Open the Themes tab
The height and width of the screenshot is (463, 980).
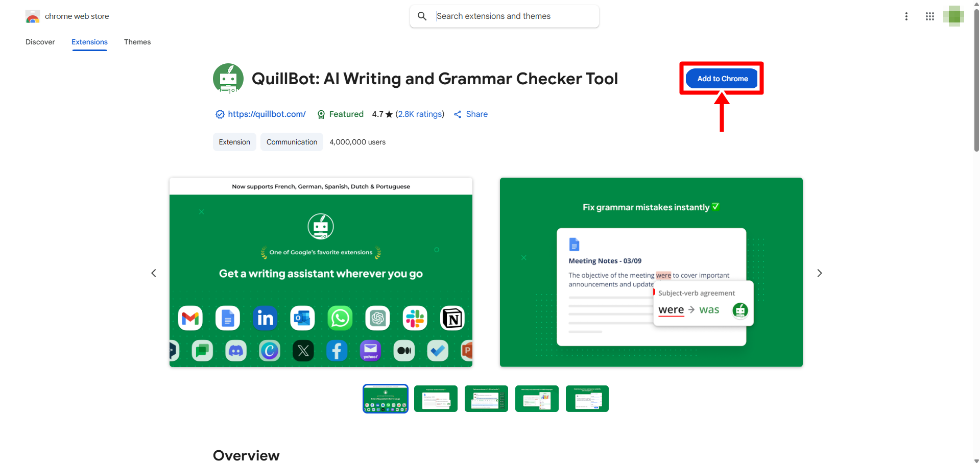[x=137, y=42]
